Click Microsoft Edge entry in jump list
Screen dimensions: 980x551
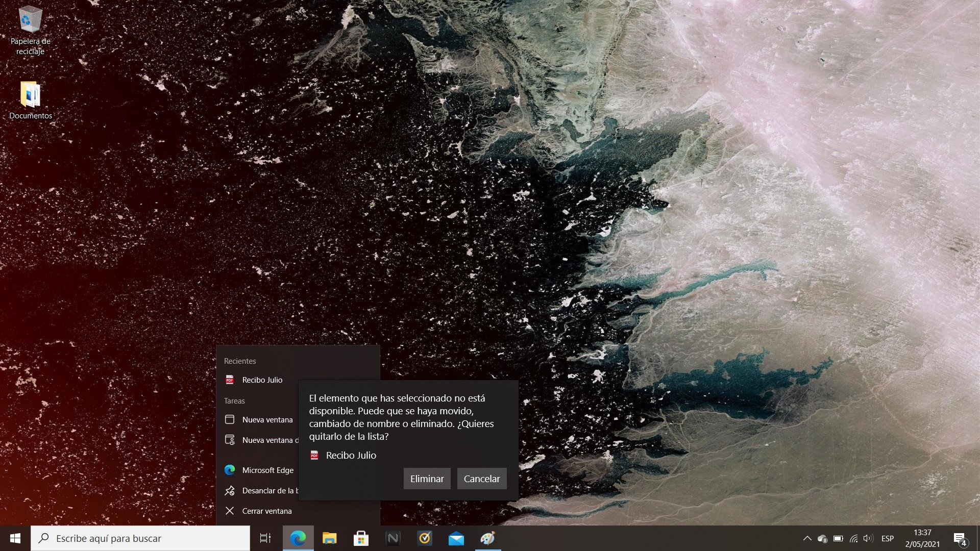tap(267, 470)
